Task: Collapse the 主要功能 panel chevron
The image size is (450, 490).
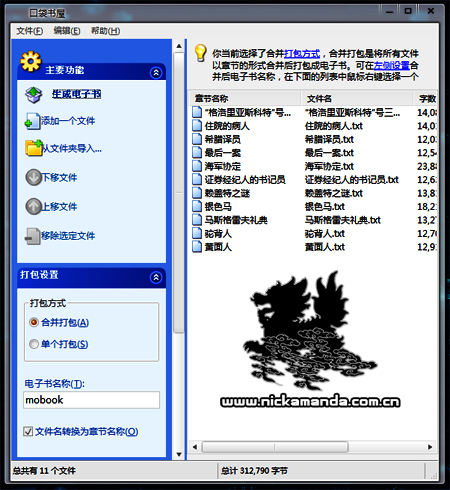Action: point(156,73)
